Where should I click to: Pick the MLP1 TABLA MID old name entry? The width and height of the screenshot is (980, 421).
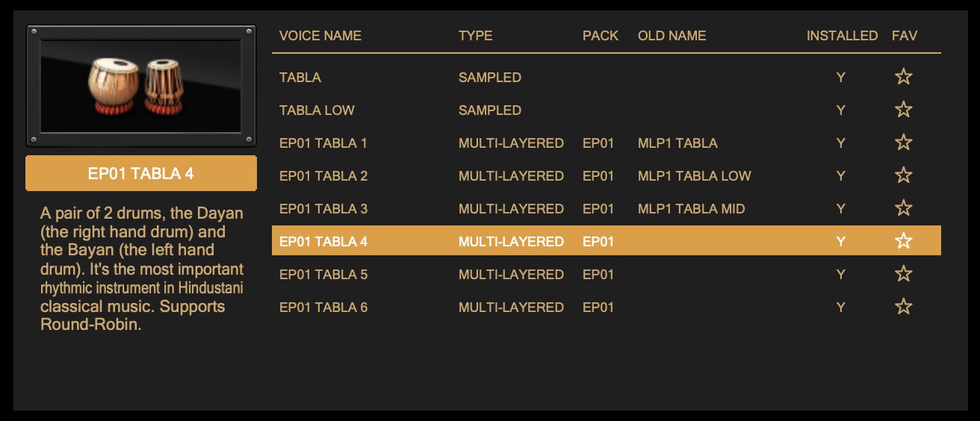click(691, 209)
